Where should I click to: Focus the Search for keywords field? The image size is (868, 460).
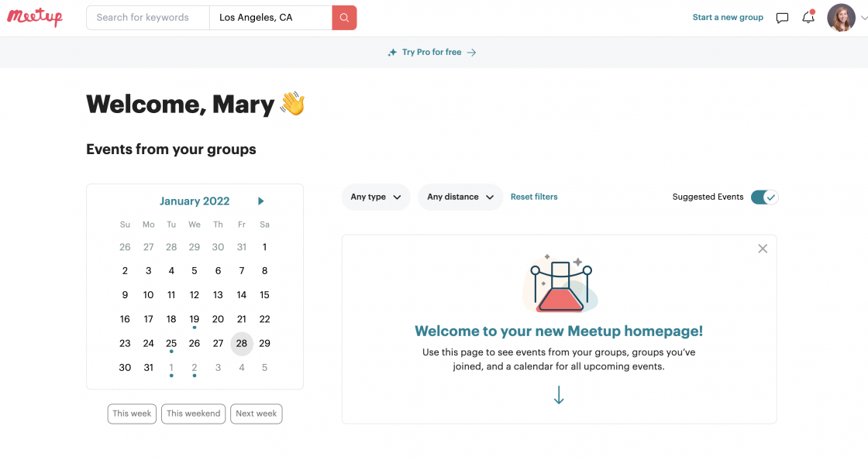pyautogui.click(x=148, y=18)
